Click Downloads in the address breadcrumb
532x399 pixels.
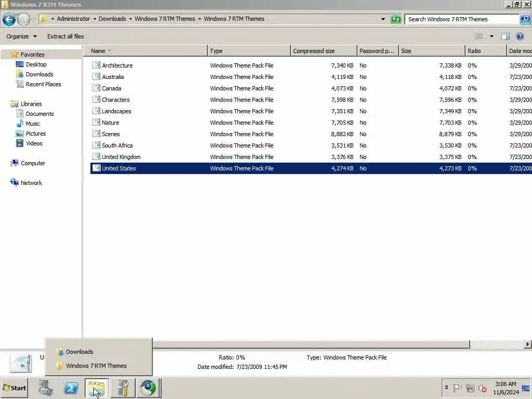click(x=112, y=19)
